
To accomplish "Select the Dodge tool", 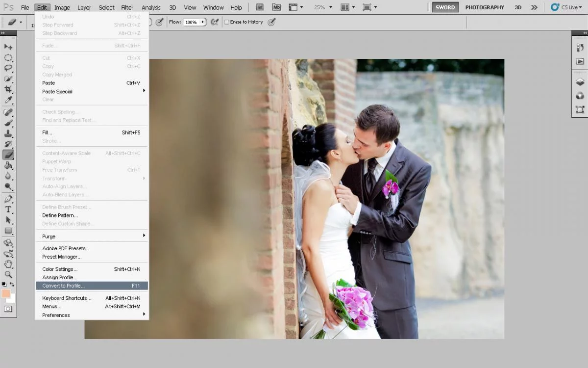I will (8, 186).
